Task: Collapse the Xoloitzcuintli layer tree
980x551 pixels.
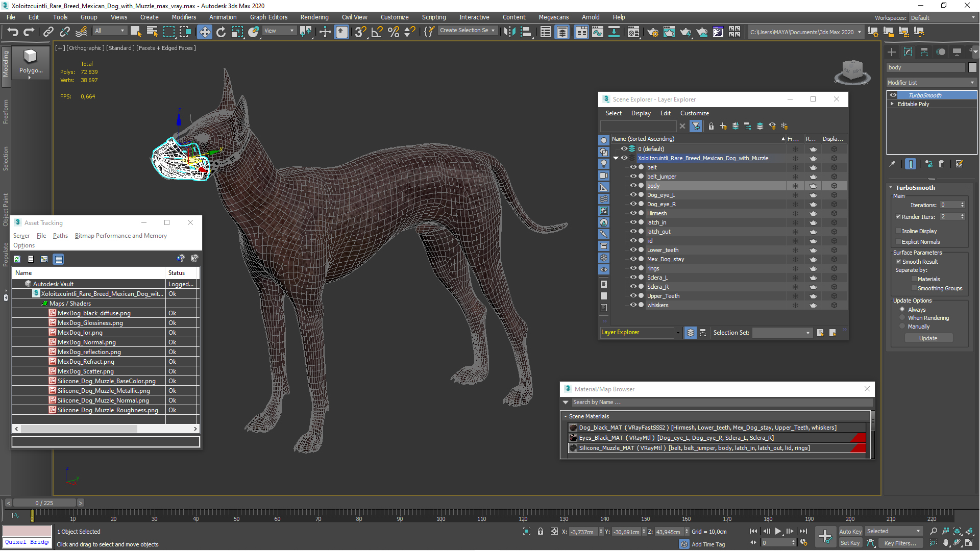Action: (616, 158)
